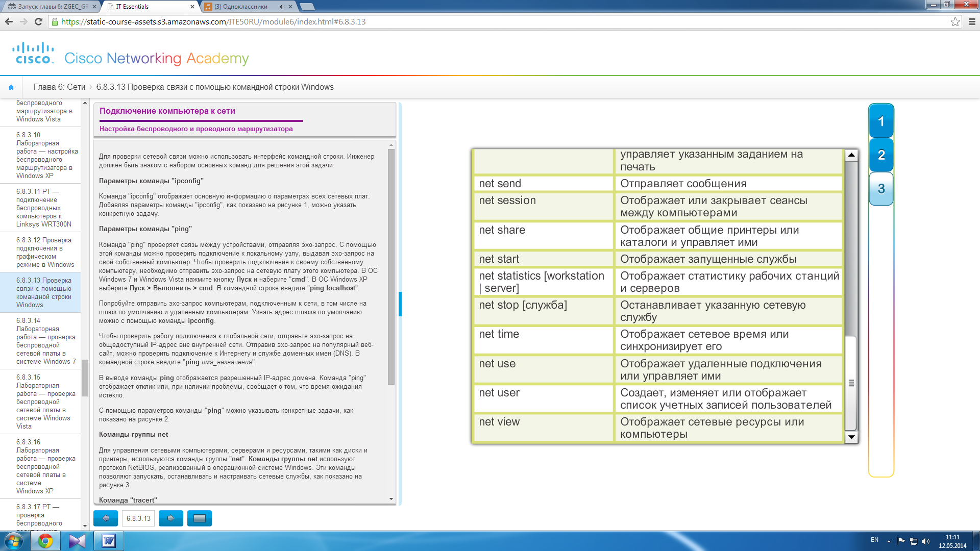Close the Одноклассники tab
980x551 pixels.
click(290, 7)
